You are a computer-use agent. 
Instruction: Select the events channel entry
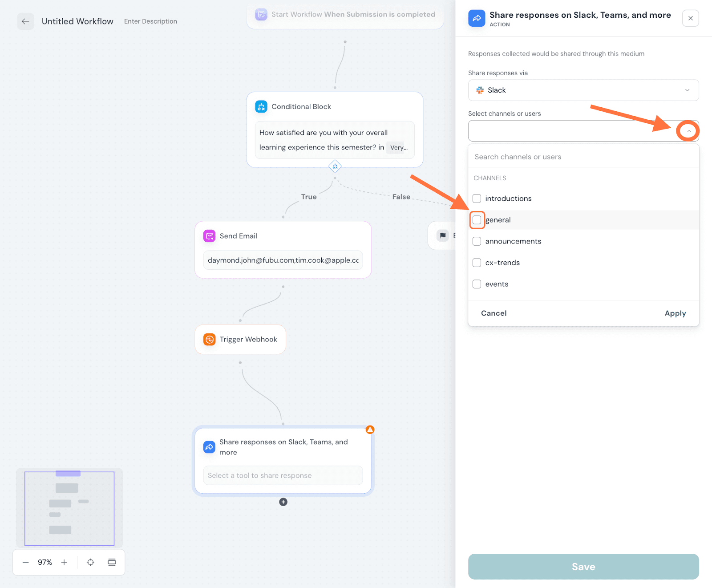pyautogui.click(x=497, y=284)
